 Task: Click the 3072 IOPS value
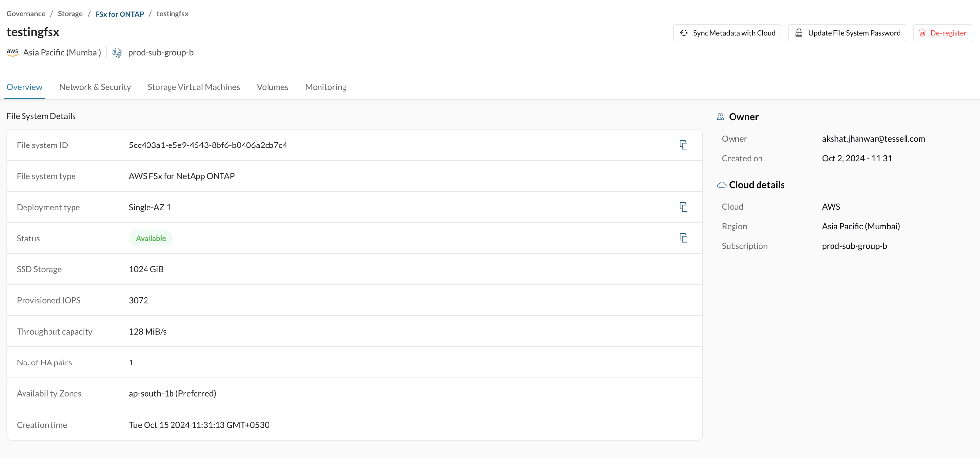139,300
